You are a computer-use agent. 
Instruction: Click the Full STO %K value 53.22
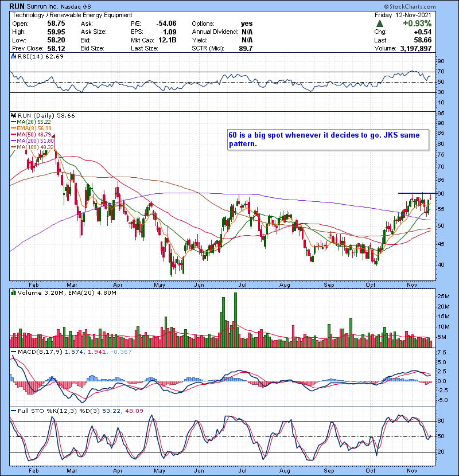tap(110, 411)
